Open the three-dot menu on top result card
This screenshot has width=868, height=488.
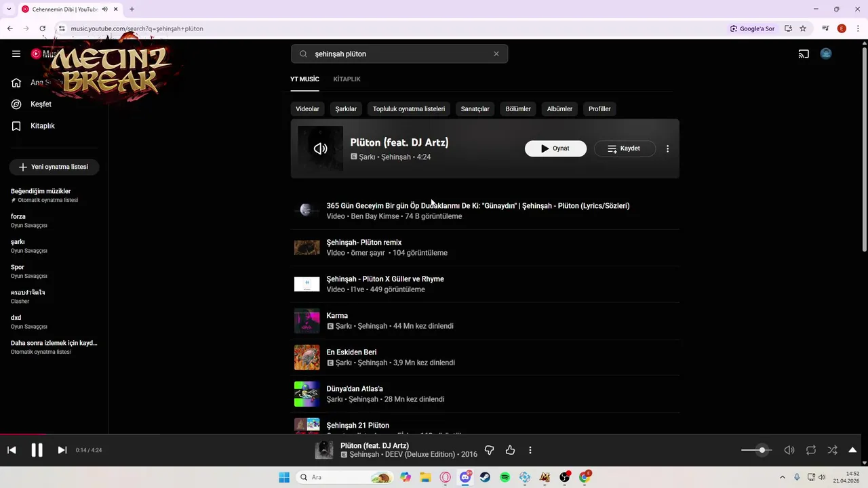[x=667, y=148]
